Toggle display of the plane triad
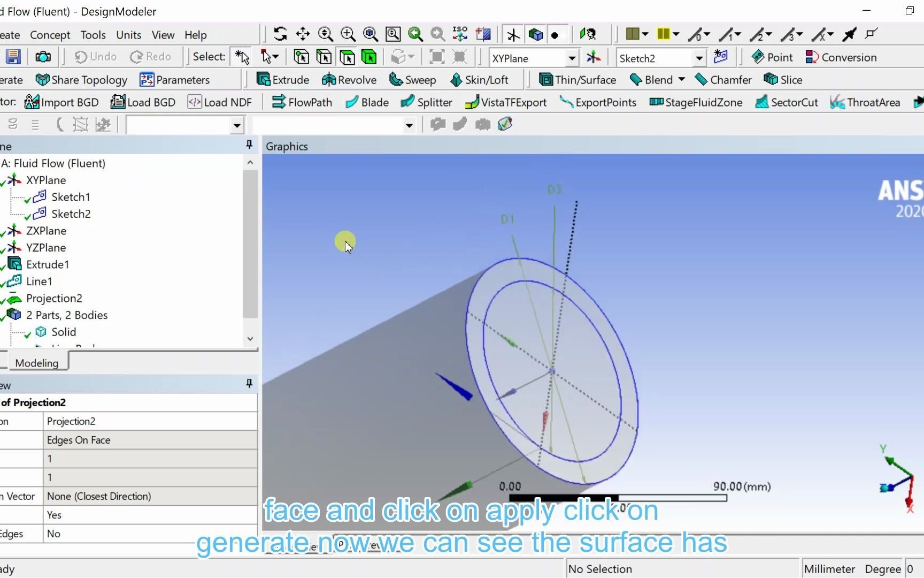924x578 pixels. (x=513, y=34)
